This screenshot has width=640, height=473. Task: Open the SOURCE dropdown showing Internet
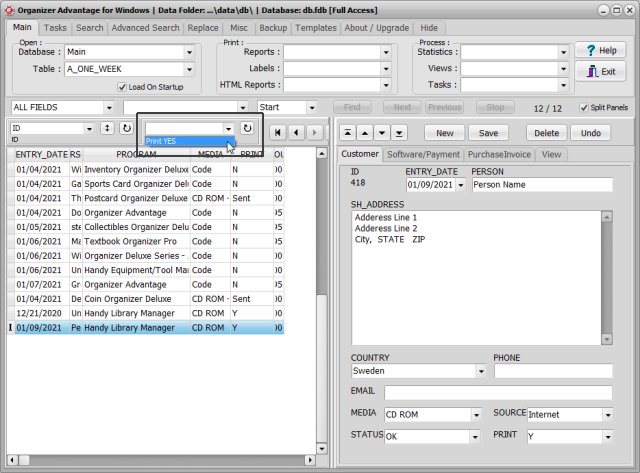click(608, 415)
